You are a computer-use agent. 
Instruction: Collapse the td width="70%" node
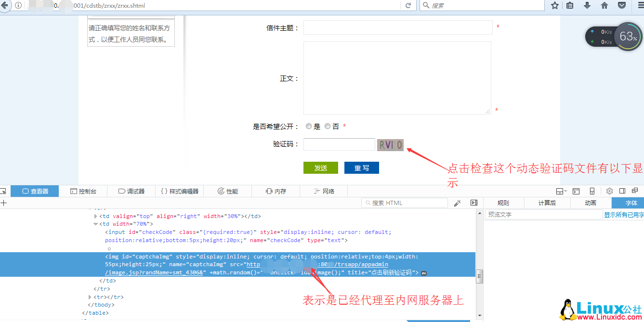95,224
